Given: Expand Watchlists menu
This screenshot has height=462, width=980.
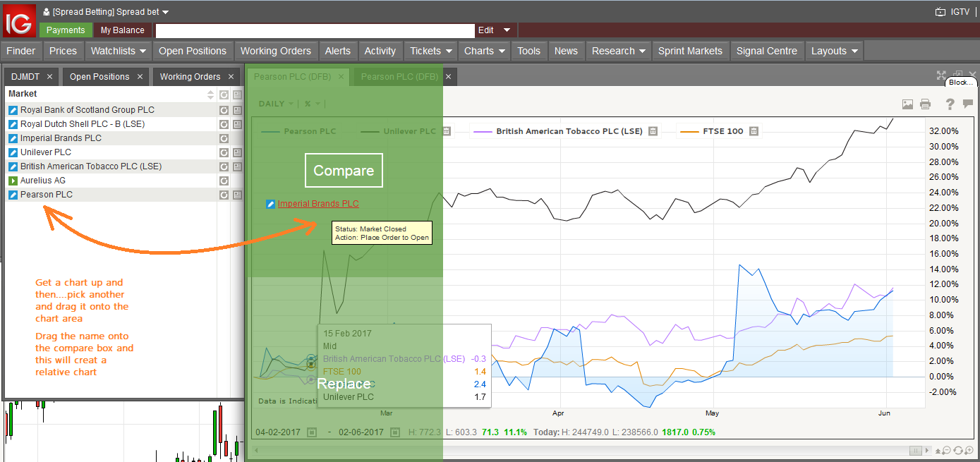Looking at the screenshot, I should point(118,51).
